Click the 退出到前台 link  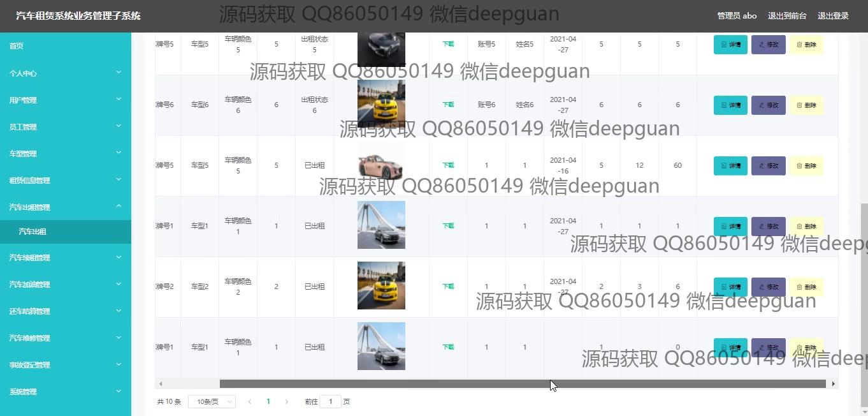tap(787, 16)
